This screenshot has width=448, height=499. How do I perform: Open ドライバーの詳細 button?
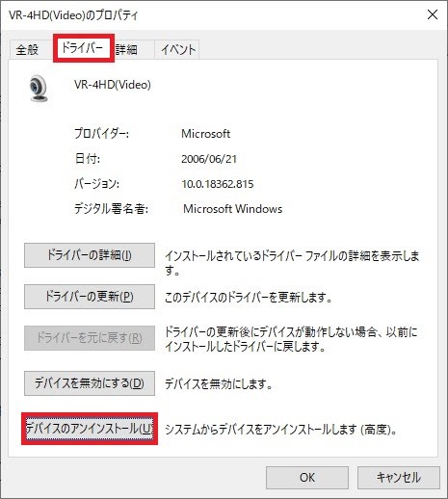(x=90, y=255)
